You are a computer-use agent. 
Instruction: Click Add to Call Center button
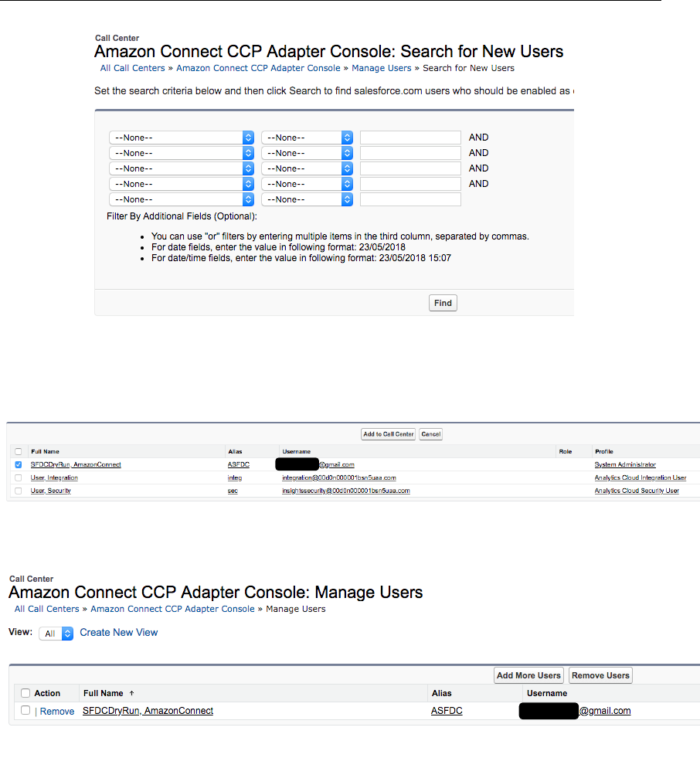pos(389,434)
